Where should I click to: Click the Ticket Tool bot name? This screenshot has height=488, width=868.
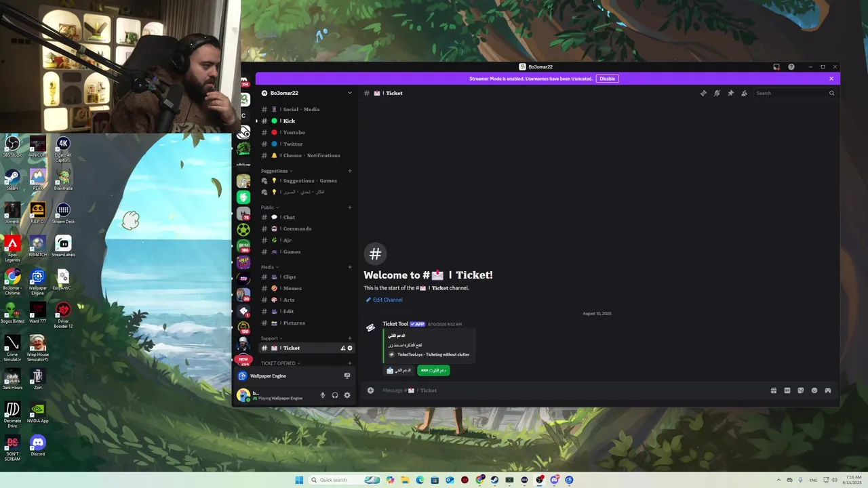tap(395, 324)
